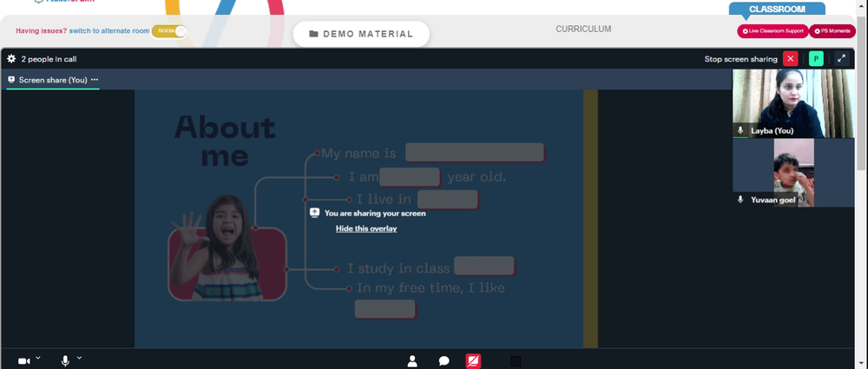Click Yuvaan goel's microphone indicator icon

[740, 200]
